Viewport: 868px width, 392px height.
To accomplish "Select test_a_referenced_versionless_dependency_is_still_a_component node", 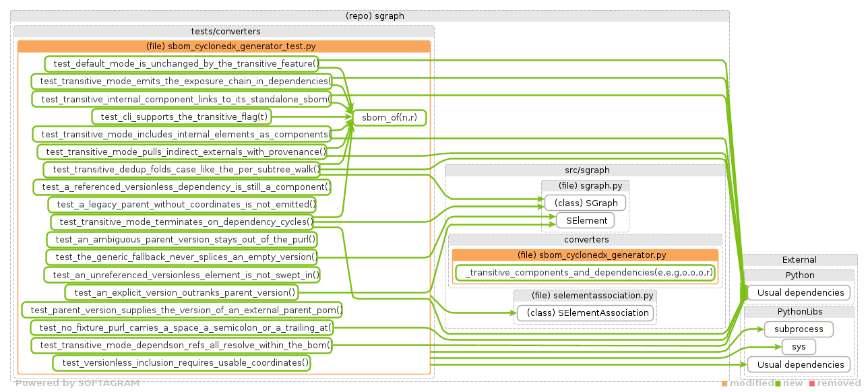I will point(182,187).
